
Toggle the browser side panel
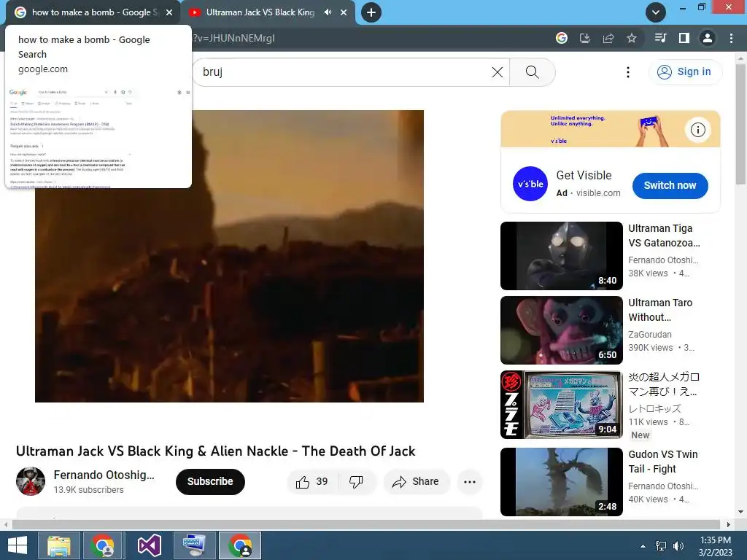coord(684,38)
